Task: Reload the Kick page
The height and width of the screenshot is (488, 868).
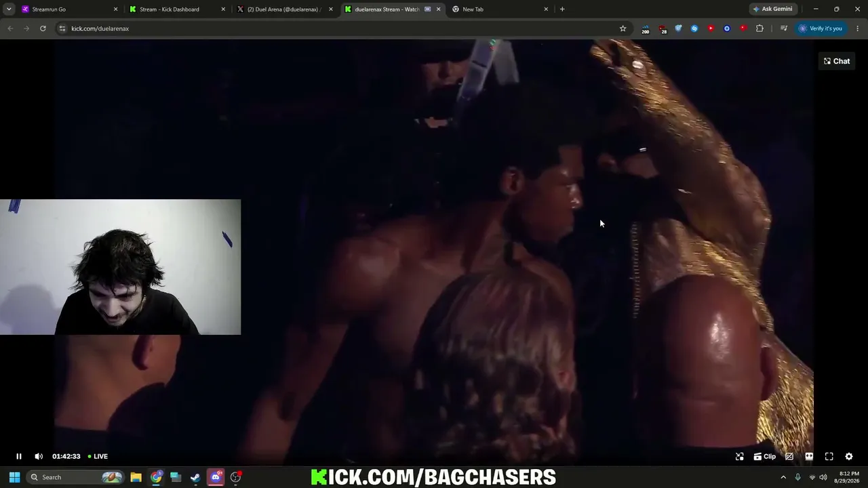Action: [43, 28]
